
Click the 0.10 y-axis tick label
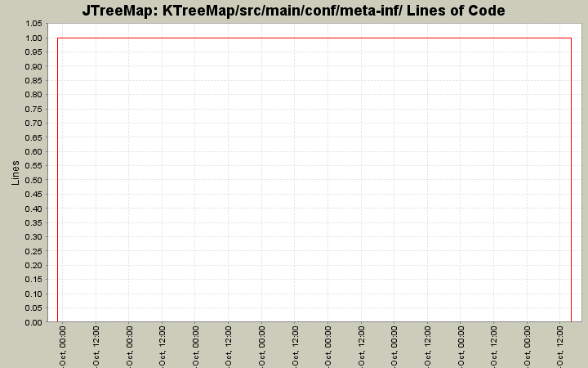tap(33, 294)
